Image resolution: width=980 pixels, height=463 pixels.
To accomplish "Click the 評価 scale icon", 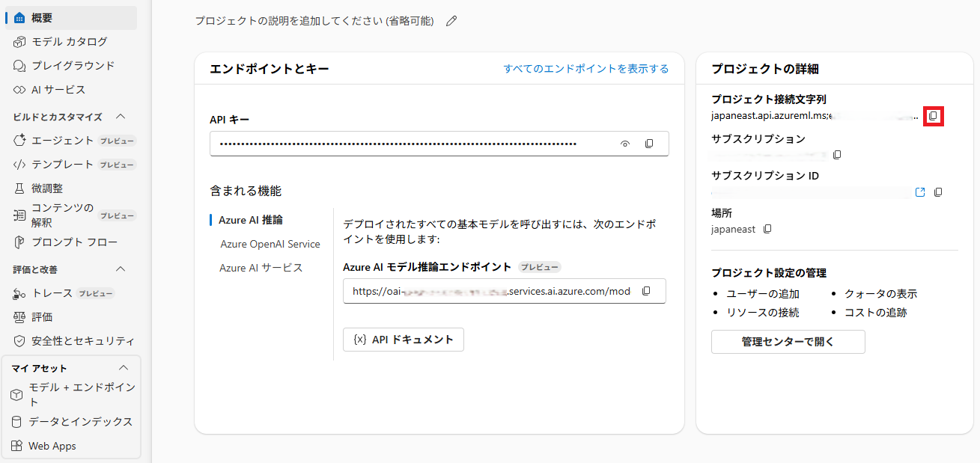I will coord(19,317).
